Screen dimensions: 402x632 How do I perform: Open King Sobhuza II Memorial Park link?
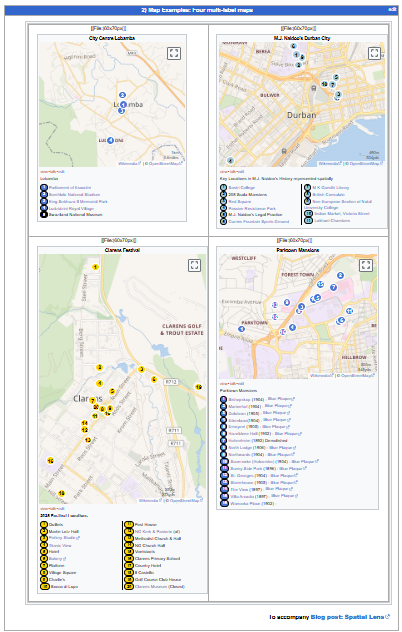pyautogui.click(x=78, y=201)
